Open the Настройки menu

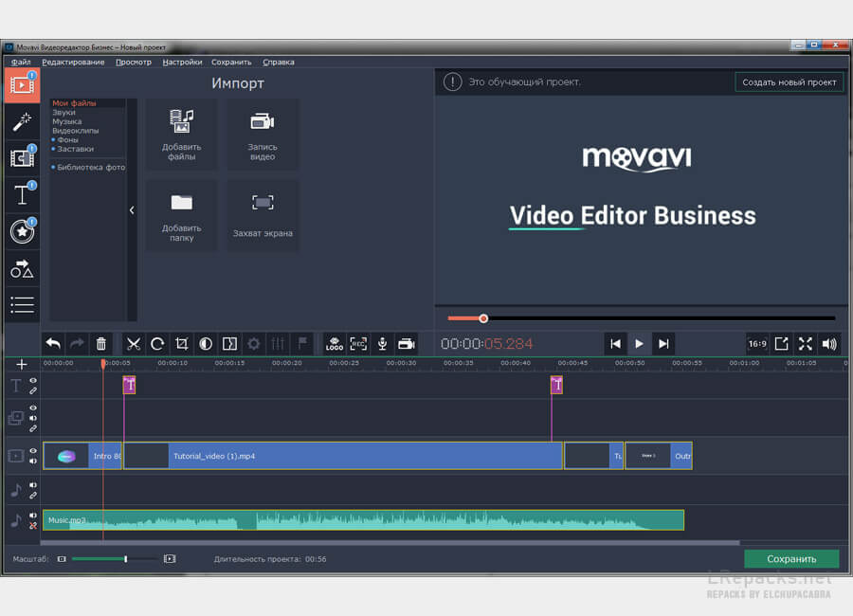[x=182, y=62]
